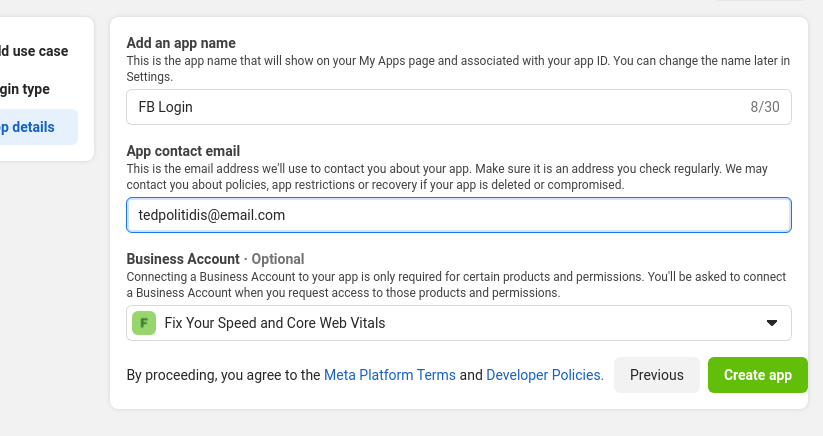The height and width of the screenshot is (436, 823).
Task: Go back with the Previous button
Action: [657, 375]
